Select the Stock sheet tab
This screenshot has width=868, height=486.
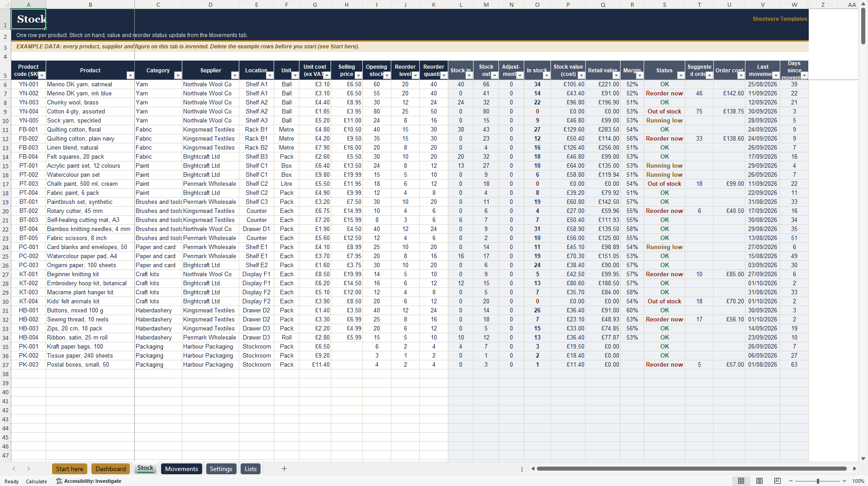click(x=145, y=468)
